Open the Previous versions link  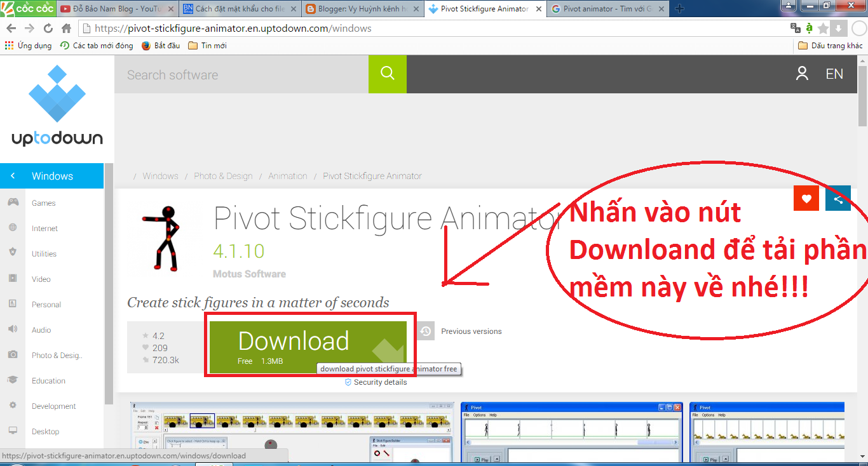(471, 331)
